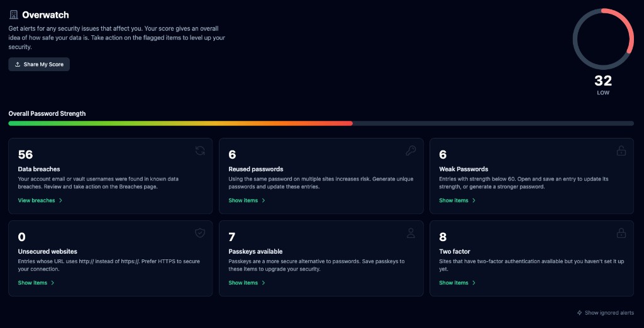The image size is (644, 328).
Task: Click the person icon on Passkeys available card
Action: (411, 233)
